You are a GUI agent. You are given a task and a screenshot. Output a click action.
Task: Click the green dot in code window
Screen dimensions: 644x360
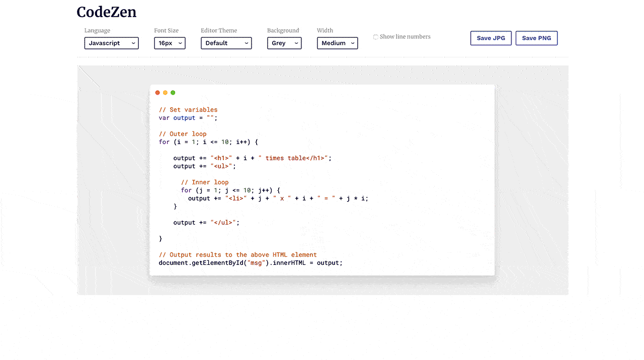coord(173,93)
